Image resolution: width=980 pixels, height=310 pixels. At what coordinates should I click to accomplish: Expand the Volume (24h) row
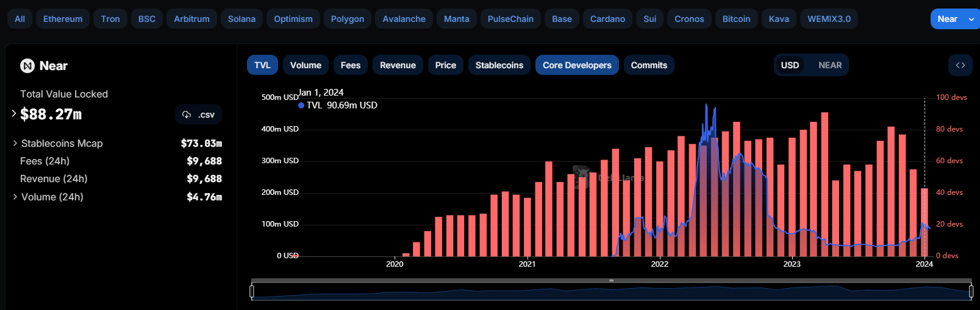point(15,197)
